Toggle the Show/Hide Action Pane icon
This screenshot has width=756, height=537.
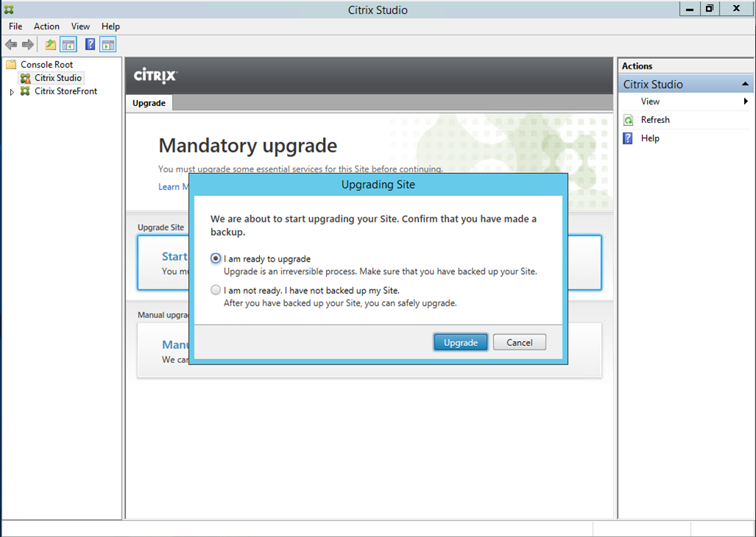tap(108, 45)
